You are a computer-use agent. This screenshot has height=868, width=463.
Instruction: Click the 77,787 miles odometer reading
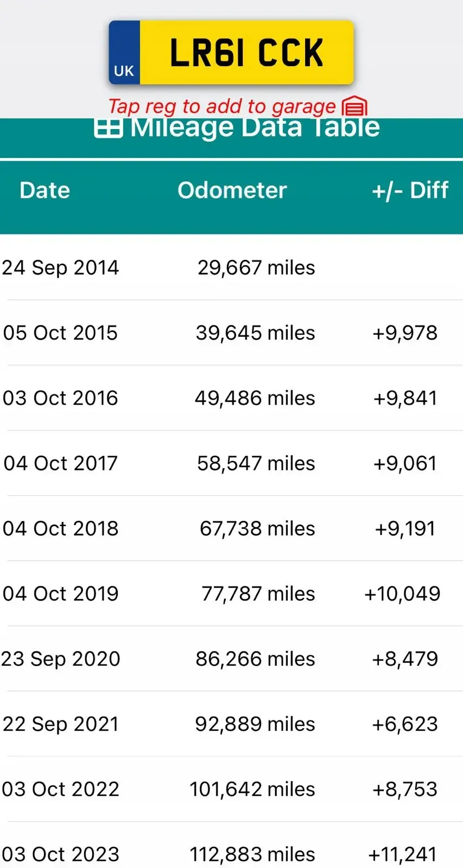click(258, 593)
